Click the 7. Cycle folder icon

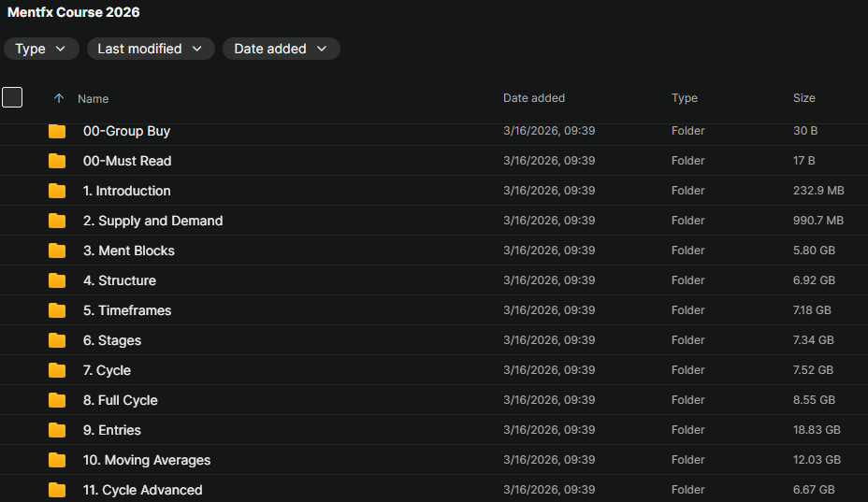click(x=57, y=370)
